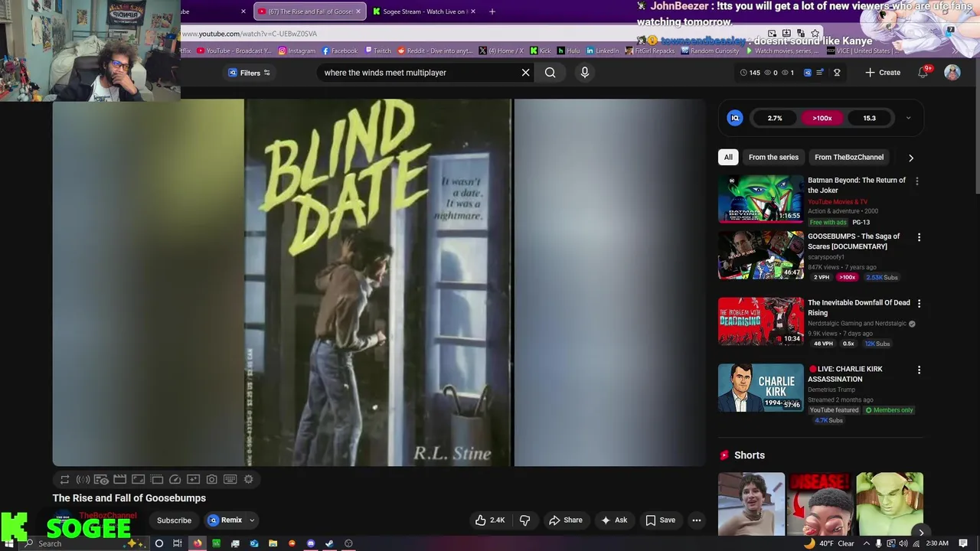Dislike the video
This screenshot has height=551, width=980.
[x=524, y=520]
